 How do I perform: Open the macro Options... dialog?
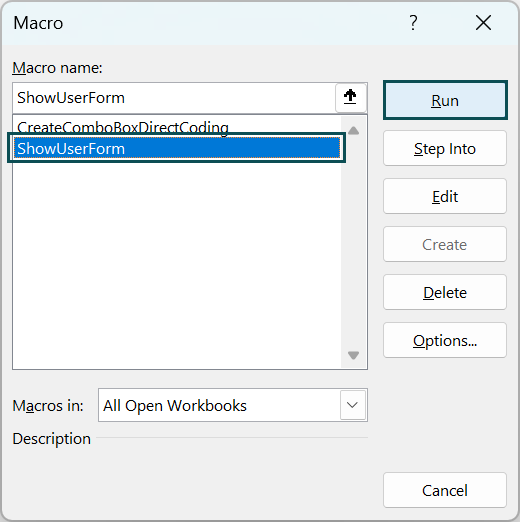click(445, 340)
